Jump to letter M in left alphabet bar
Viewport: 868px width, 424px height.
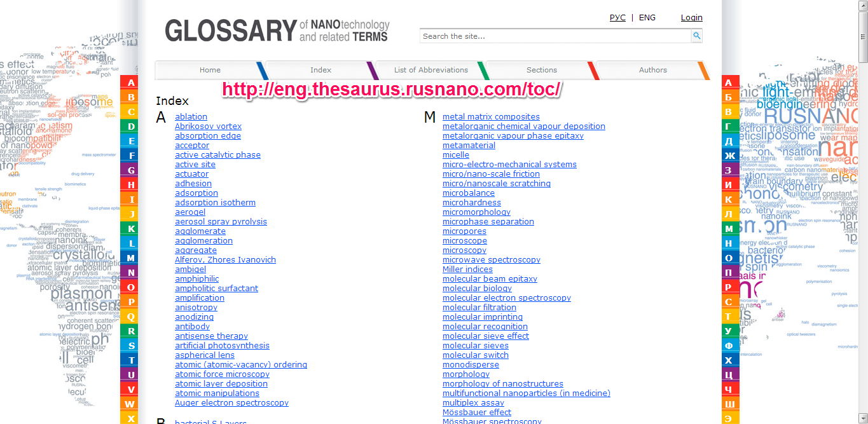coord(131,258)
